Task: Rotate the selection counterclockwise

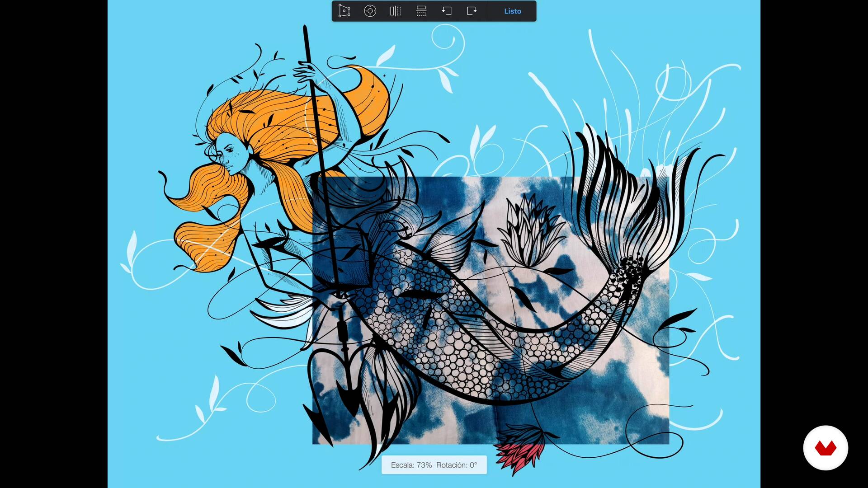Action: (447, 11)
